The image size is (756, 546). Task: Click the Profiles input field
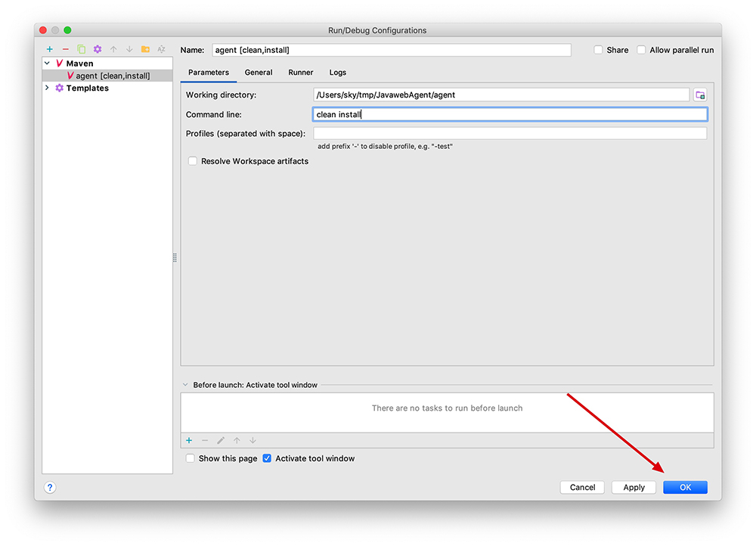click(x=510, y=134)
